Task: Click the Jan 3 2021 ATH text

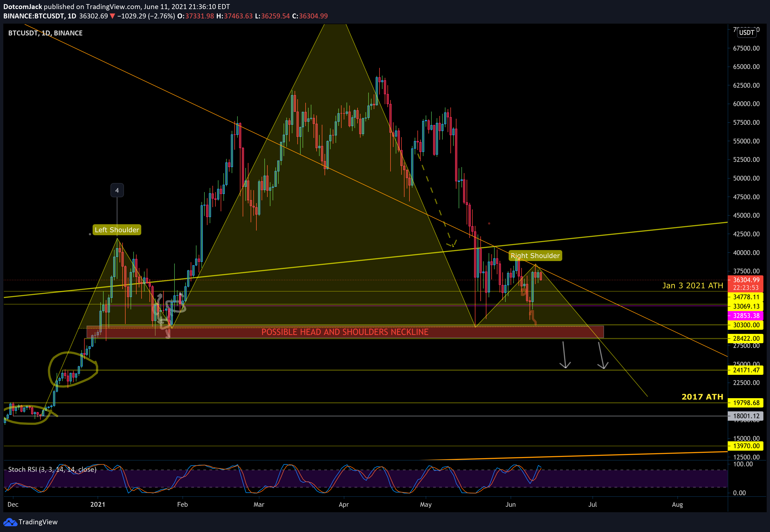Action: click(x=693, y=286)
